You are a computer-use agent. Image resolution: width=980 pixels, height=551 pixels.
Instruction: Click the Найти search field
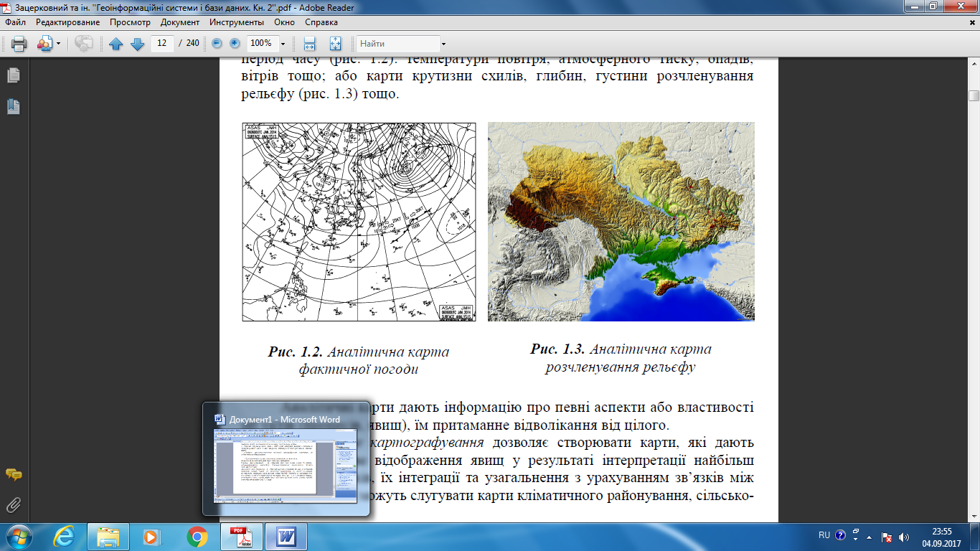pos(398,44)
